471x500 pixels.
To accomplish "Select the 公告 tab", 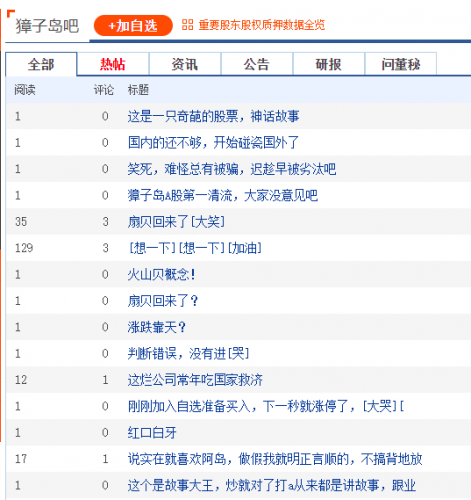I will (257, 64).
